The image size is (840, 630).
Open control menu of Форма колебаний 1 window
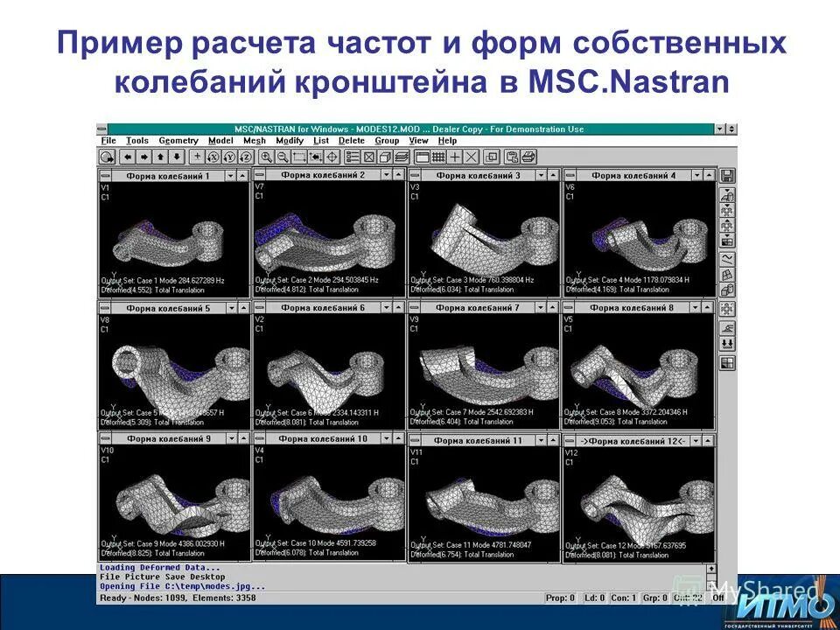106,176
